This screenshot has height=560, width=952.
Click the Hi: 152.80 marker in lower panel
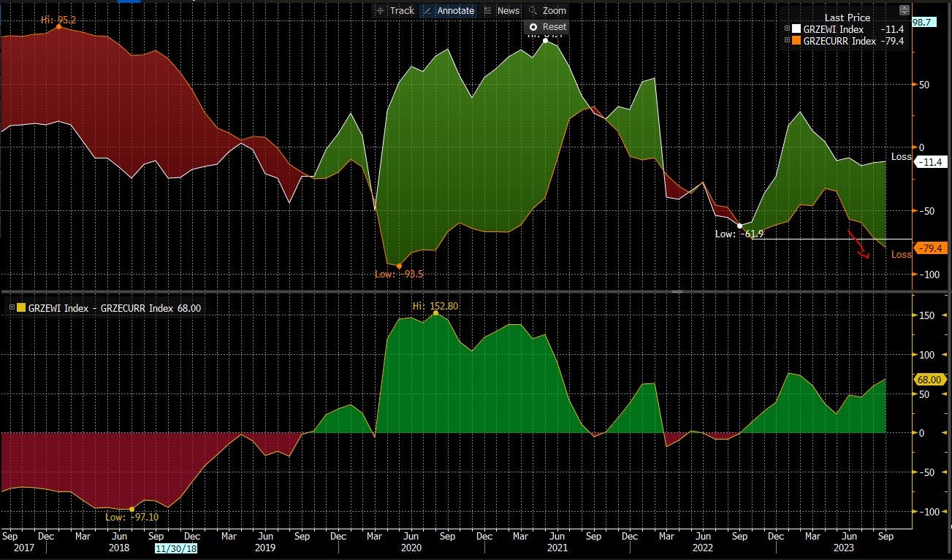(x=435, y=313)
